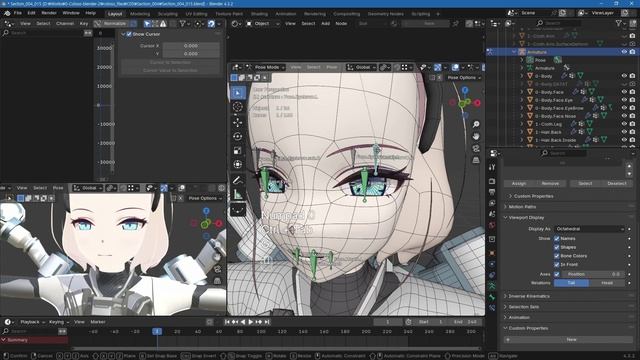Image resolution: width=640 pixels, height=360 pixels.
Task: Open the View Layer properties tab icon
Action: tap(492, 203)
